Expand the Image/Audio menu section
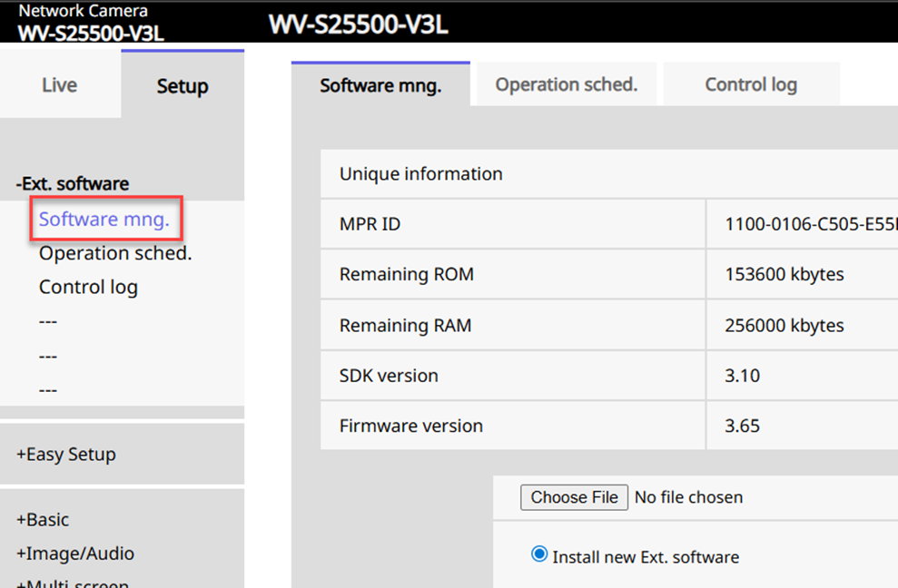Viewport: 898px width, 588px height. 75,553
